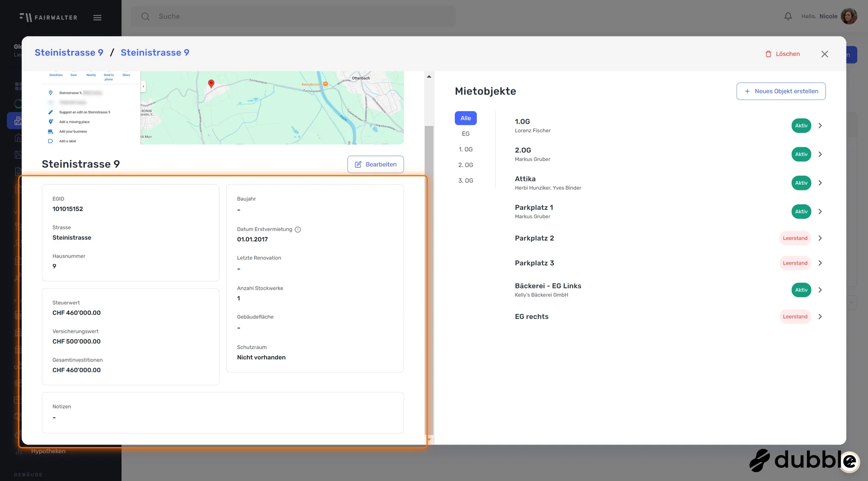The width and height of the screenshot is (868, 481).
Task: Click the Fairwalter logo
Action: coord(48,17)
